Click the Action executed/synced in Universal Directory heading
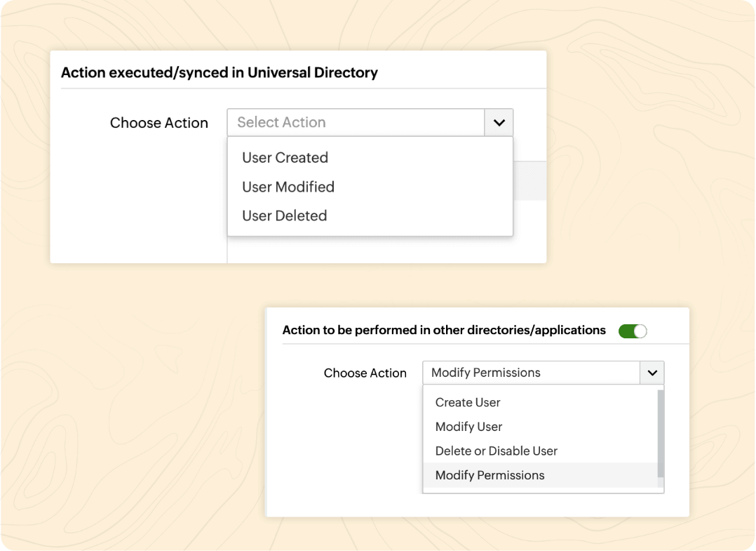Viewport: 756px width, 551px height. [220, 72]
